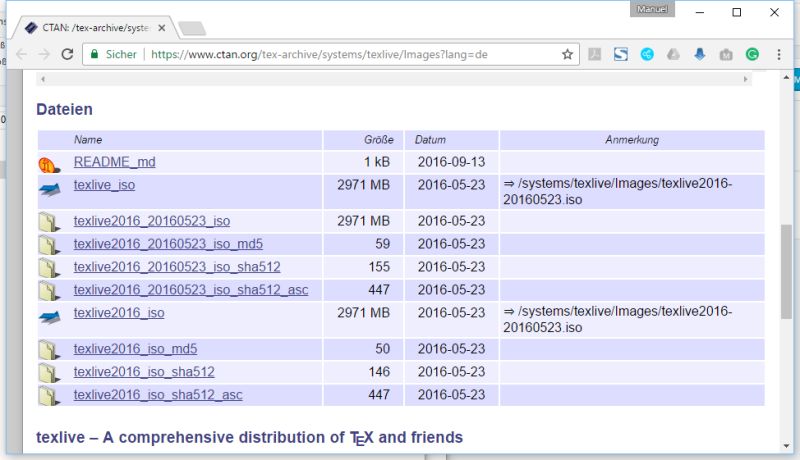Click the blue download arrow extension
This screenshot has width=800, height=460.
click(x=699, y=54)
